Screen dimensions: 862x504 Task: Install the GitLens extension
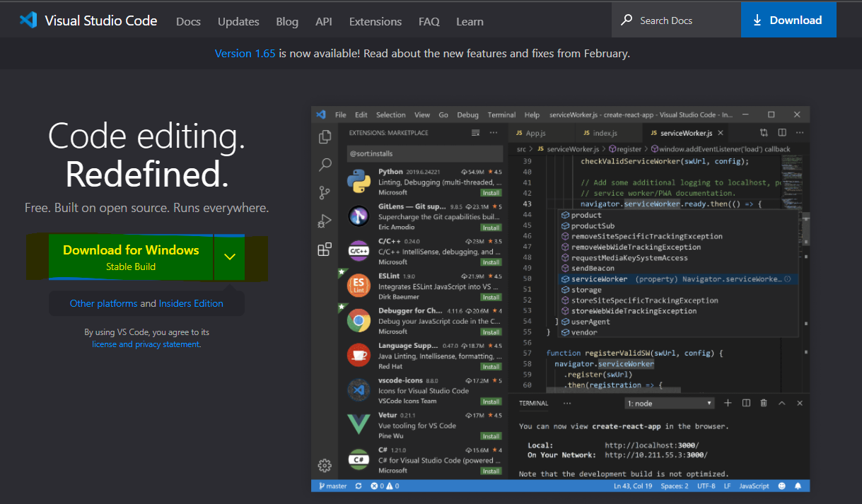tap(491, 228)
